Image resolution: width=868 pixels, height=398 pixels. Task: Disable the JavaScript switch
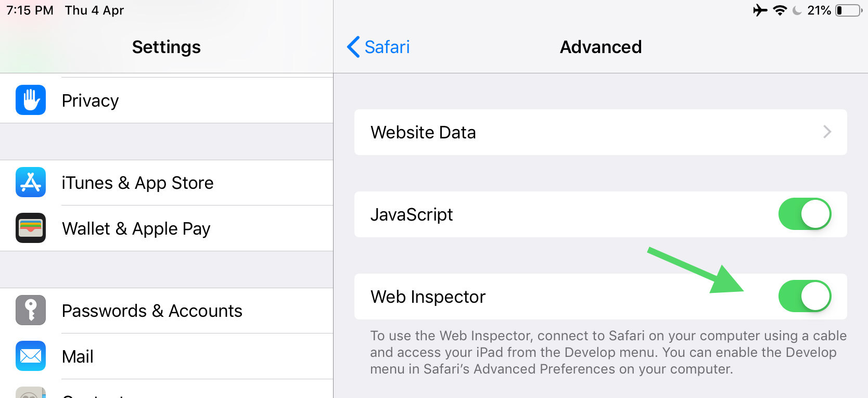click(805, 214)
